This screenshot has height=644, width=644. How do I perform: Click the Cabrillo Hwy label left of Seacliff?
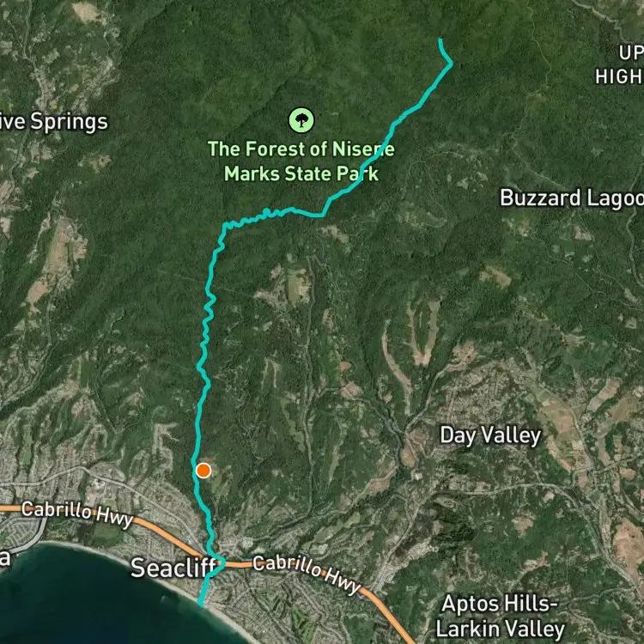point(77,513)
